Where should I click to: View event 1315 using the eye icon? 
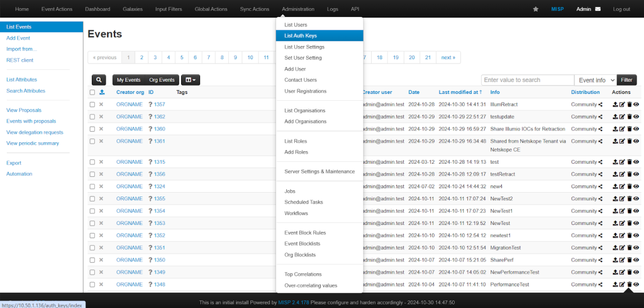click(636, 162)
